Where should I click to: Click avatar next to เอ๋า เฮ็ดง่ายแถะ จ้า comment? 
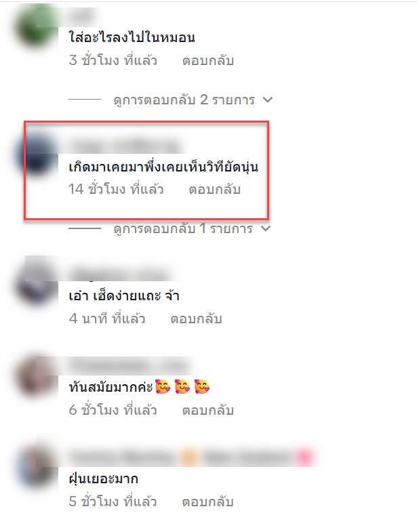point(36,283)
